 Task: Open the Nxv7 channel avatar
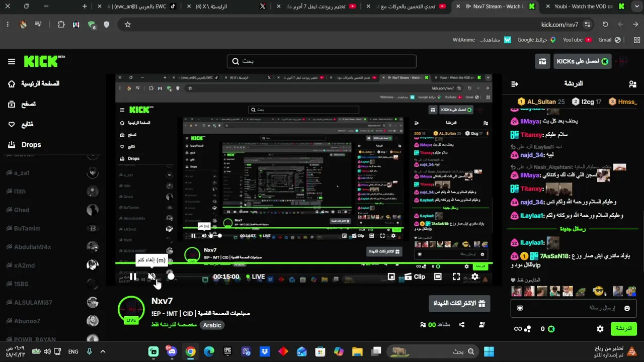pyautogui.click(x=131, y=309)
